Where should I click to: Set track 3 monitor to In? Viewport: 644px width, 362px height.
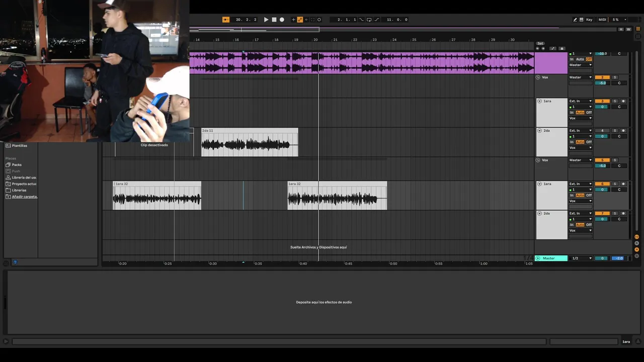click(572, 113)
